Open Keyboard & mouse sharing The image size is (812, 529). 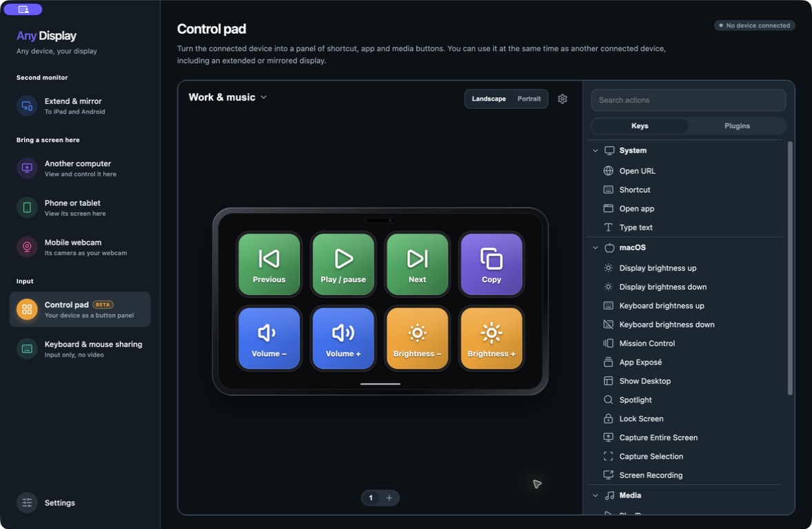[x=80, y=349]
